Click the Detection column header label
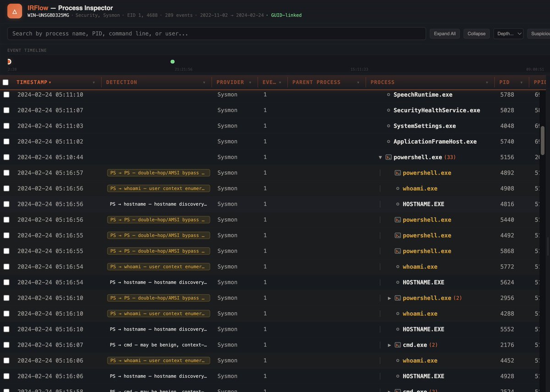 [x=121, y=82]
